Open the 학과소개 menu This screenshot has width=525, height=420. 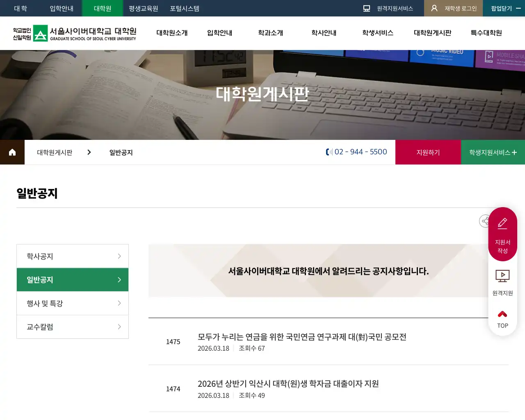270,33
